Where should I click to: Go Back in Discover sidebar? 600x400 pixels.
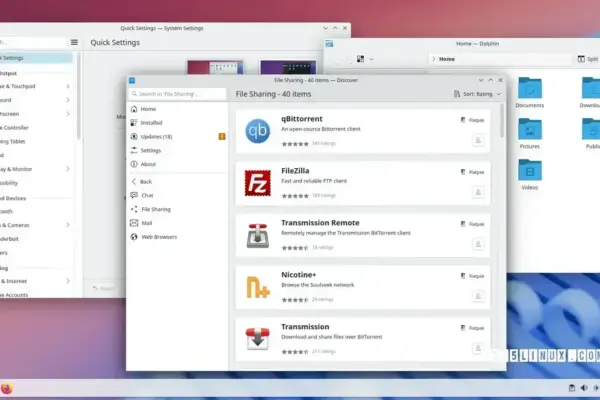(x=177, y=181)
